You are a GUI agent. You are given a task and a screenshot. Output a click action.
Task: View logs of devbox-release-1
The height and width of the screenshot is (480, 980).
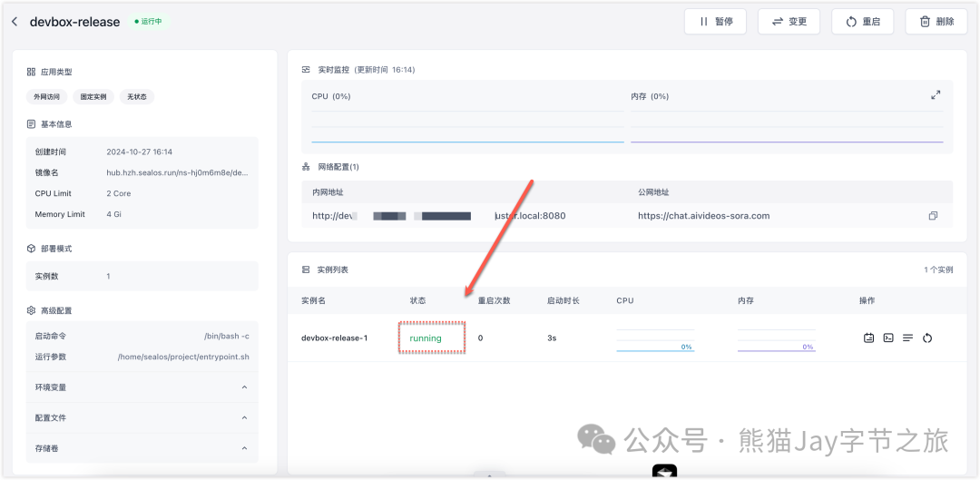tap(907, 338)
